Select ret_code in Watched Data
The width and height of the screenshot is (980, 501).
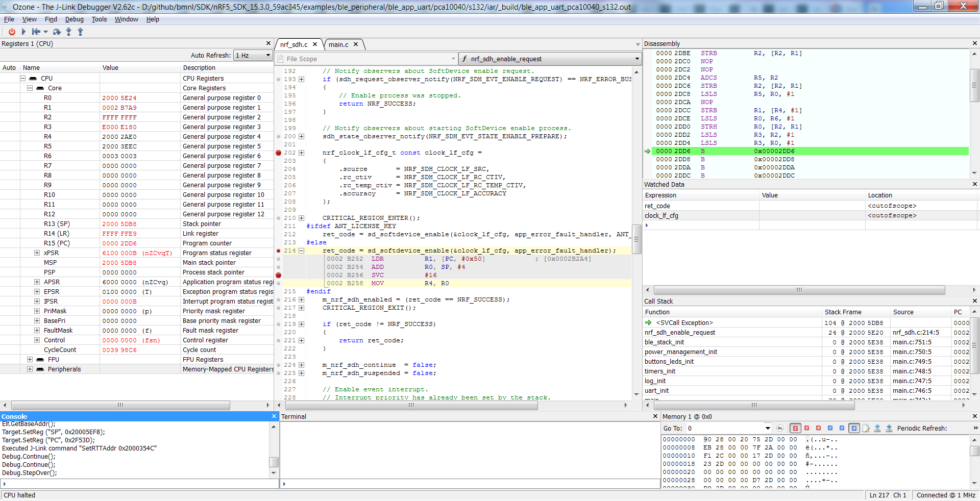(x=657, y=206)
